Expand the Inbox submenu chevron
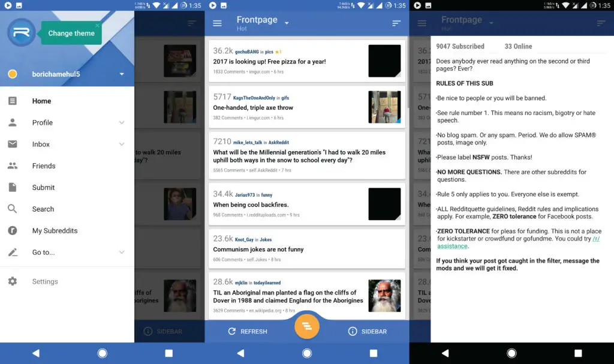Screen dimensions: 614x364 [x=122, y=144]
